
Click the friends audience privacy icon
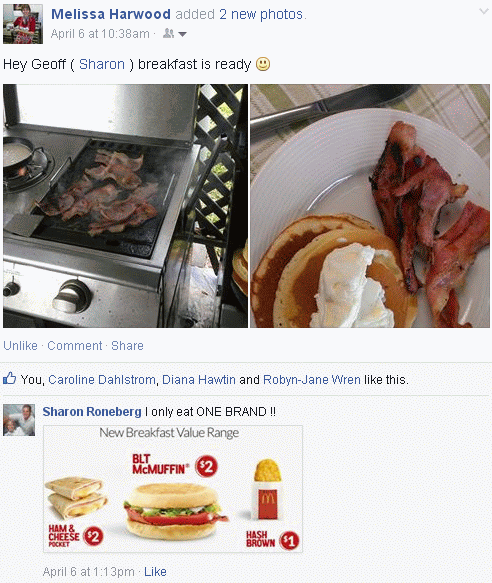[168, 33]
